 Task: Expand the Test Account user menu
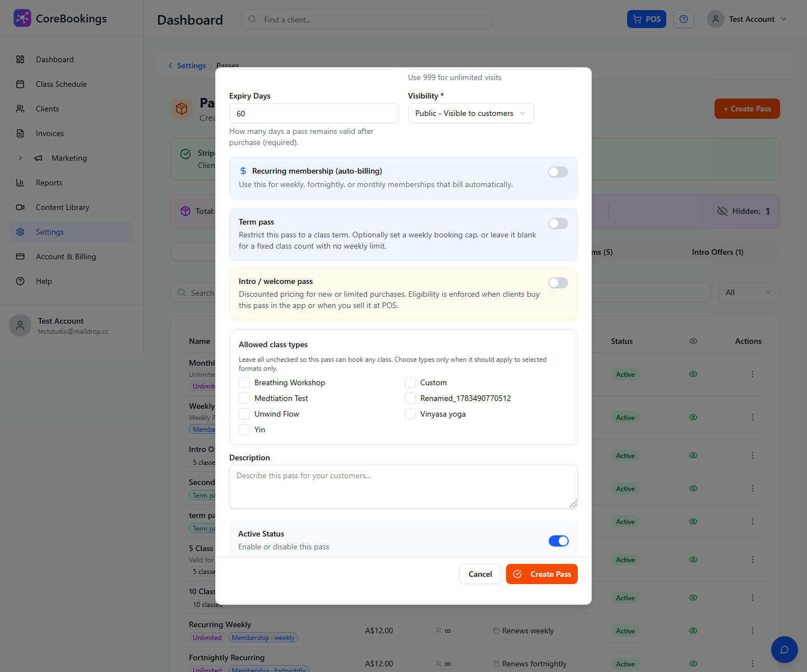[748, 19]
